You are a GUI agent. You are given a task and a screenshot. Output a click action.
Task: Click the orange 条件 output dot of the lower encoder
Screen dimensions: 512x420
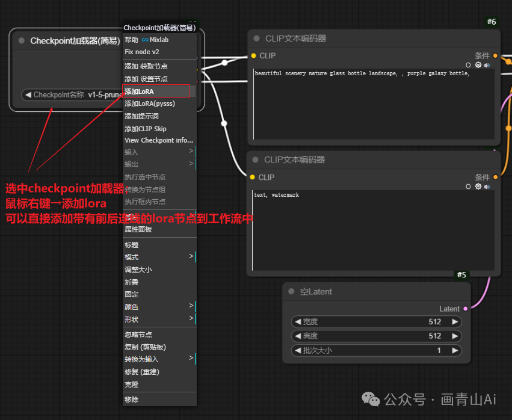point(495,178)
